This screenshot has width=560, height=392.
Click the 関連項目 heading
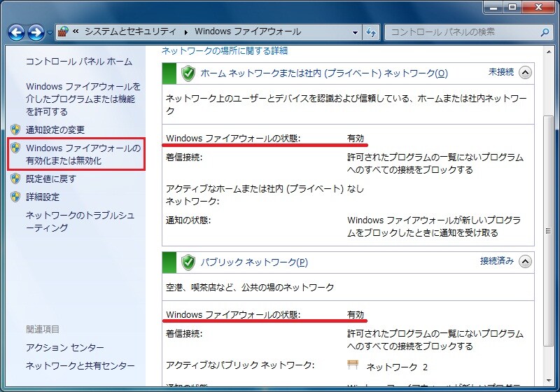(43, 329)
